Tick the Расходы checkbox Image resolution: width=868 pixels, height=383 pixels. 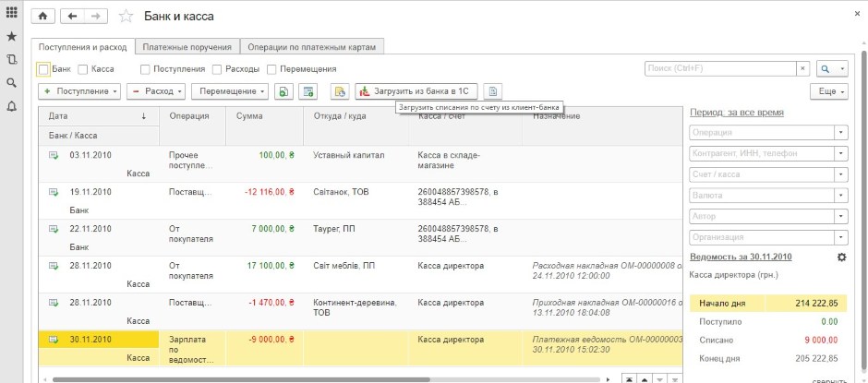[216, 70]
